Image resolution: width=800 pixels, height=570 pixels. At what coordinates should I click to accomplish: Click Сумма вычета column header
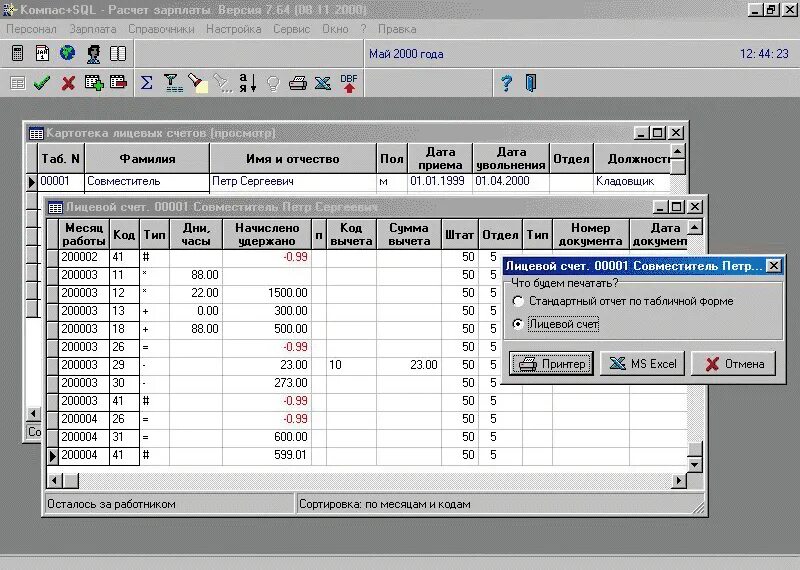coord(409,234)
